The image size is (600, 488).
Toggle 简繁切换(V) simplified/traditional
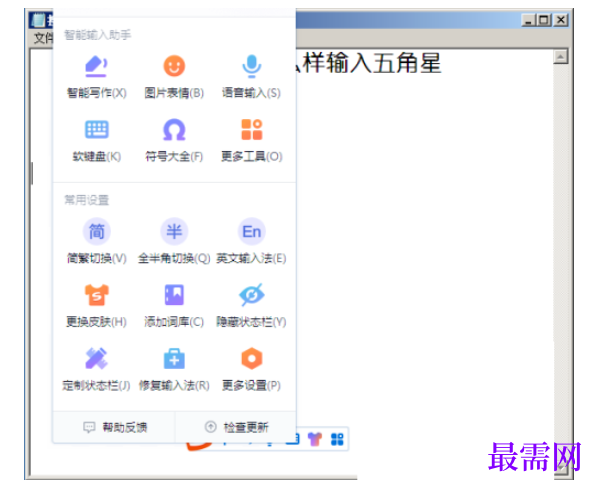(96, 242)
